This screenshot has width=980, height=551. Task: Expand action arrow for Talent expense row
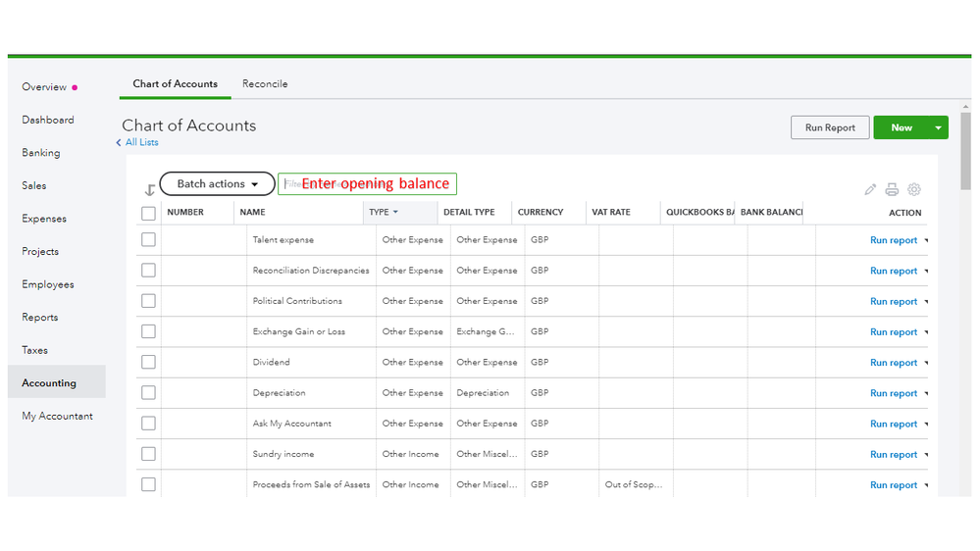[926, 240]
